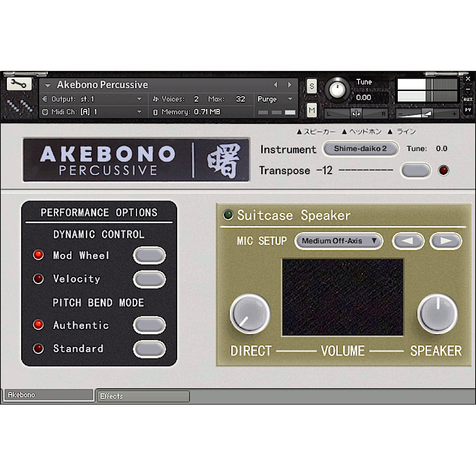Enable Authentic pitch bend mode
Screen dimensions: 476x476
150,325
